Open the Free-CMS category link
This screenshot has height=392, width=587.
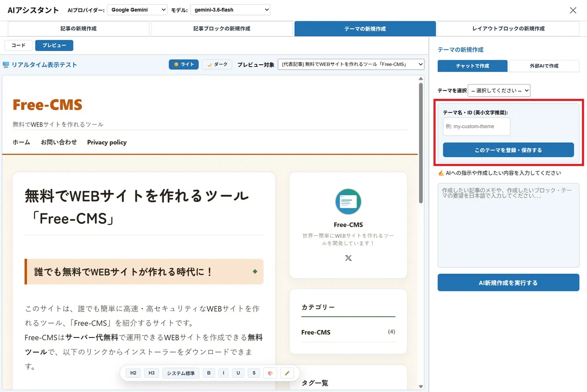(316, 332)
